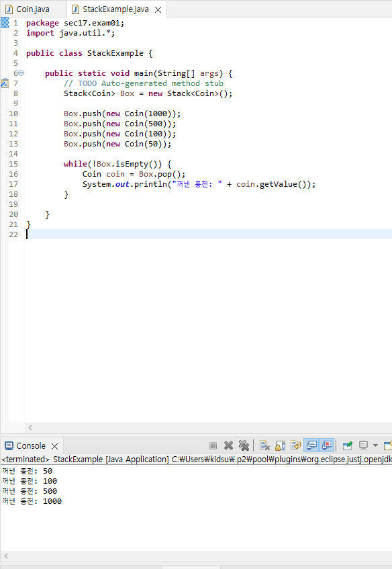Image resolution: width=392 pixels, height=569 pixels.
Task: Click the editor horizontal scrollbar left arrow
Action: pyautogui.click(x=30, y=427)
